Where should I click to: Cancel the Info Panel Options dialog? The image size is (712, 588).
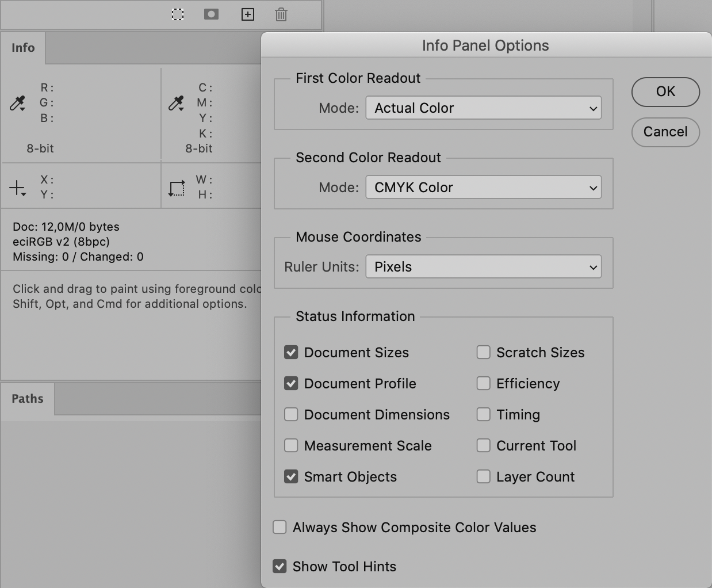665,132
